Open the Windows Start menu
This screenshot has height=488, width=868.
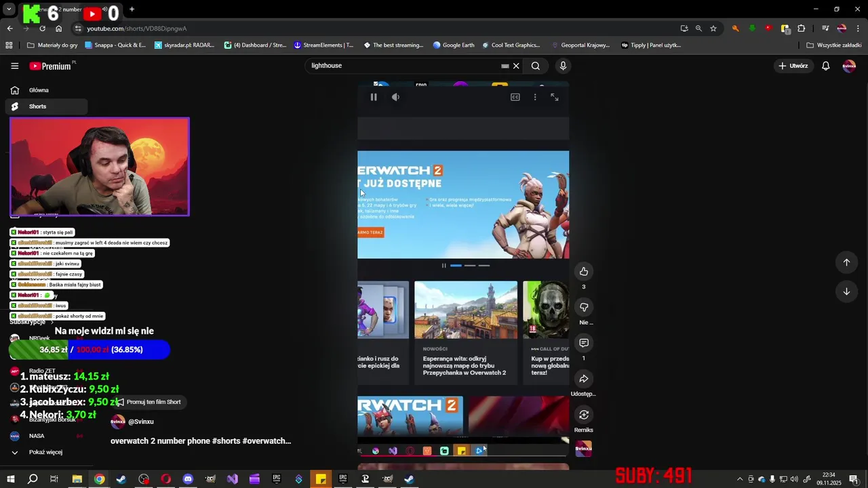(11, 479)
